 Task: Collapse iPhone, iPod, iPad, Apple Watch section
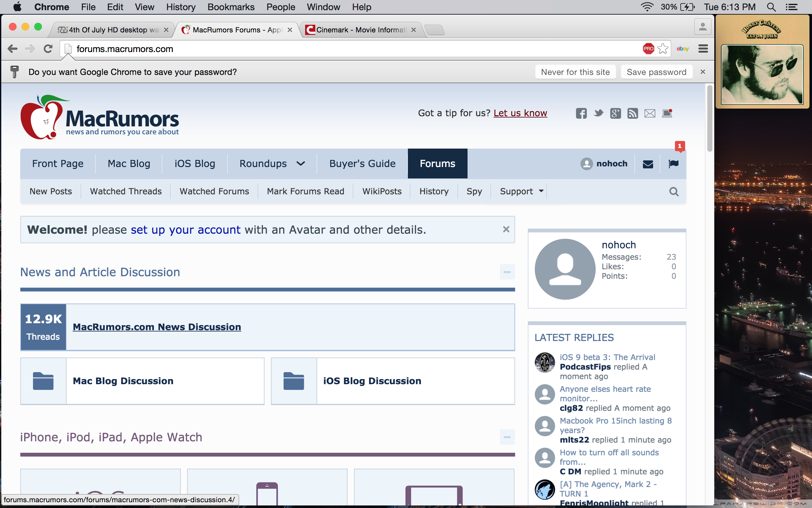[507, 437]
